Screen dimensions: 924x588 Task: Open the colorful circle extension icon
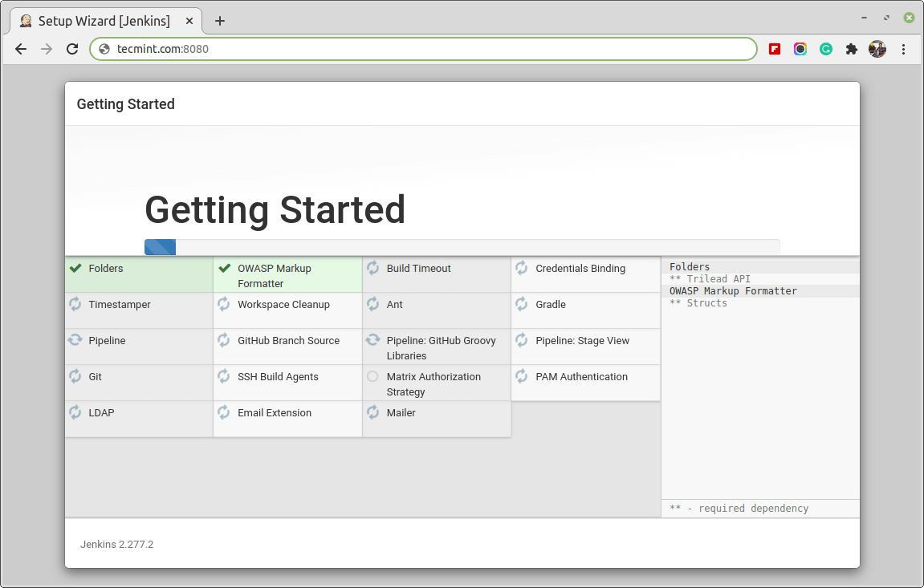(800, 49)
